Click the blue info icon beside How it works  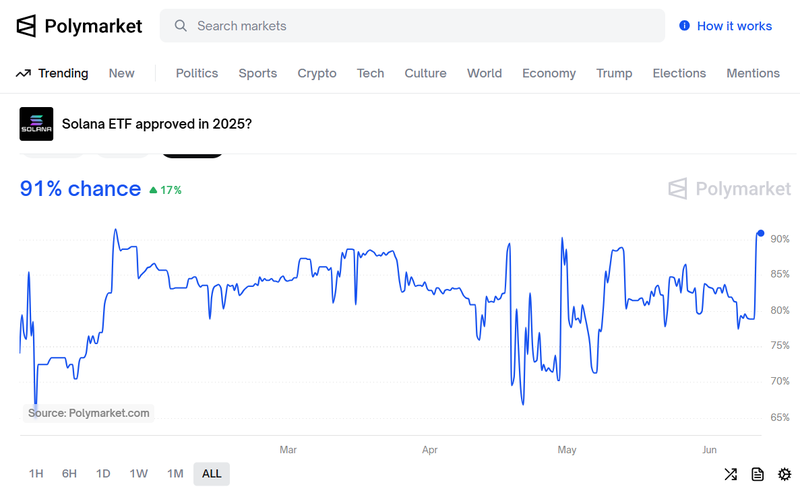(x=684, y=26)
